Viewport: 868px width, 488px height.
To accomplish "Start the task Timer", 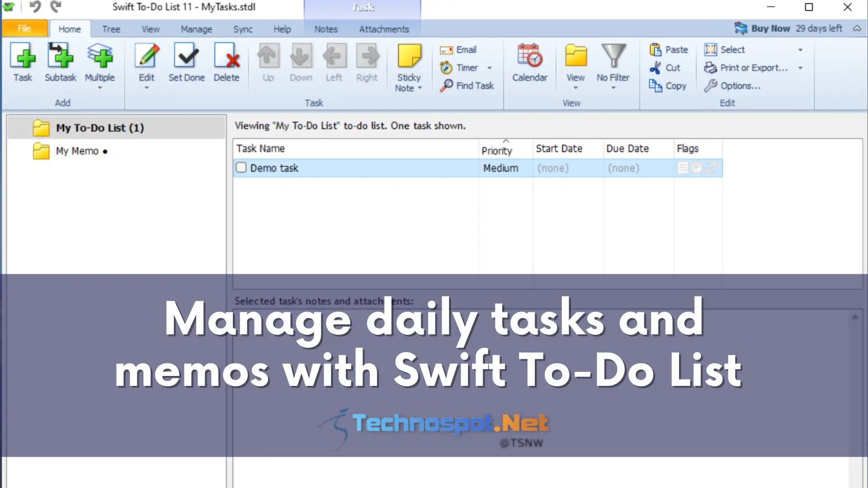I will [459, 68].
